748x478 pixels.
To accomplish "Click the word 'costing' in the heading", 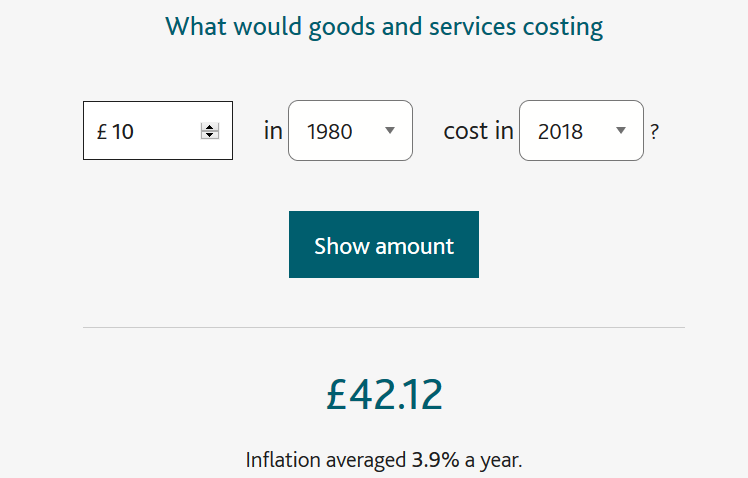I will click(x=563, y=27).
